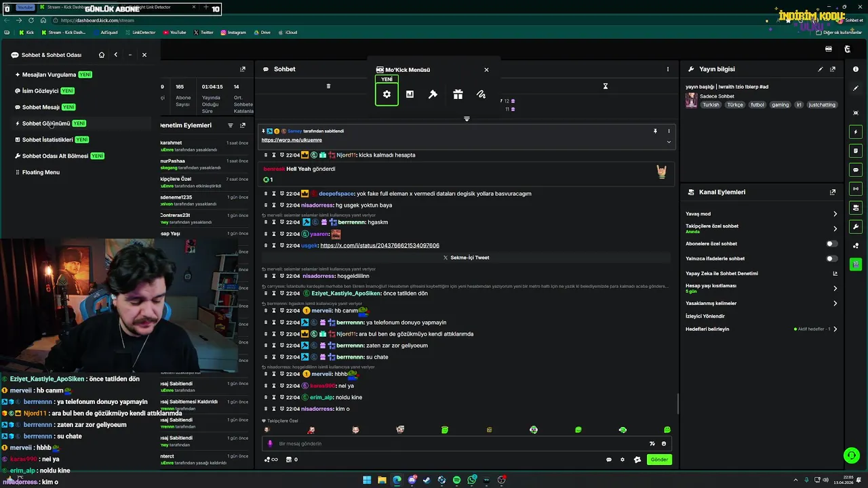The image size is (868, 488).
Task: Filter the Denetim Eylemleri list
Action: [x=231, y=125]
